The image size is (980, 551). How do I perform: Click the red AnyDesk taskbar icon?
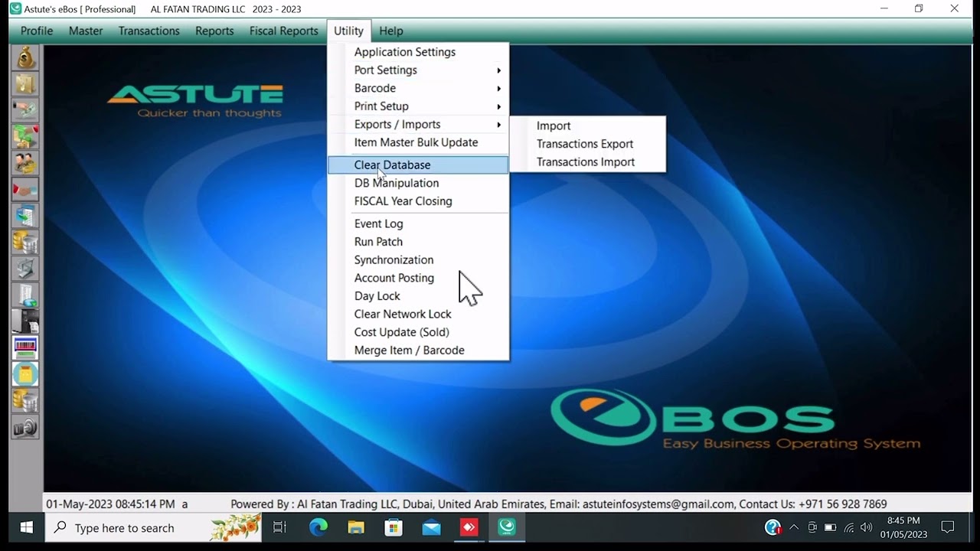pos(469,527)
